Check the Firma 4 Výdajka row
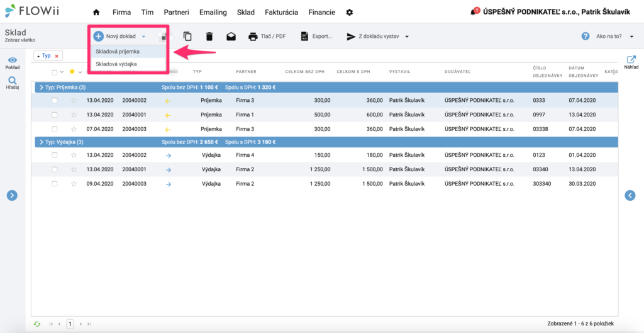This screenshot has width=644, height=333. point(55,155)
